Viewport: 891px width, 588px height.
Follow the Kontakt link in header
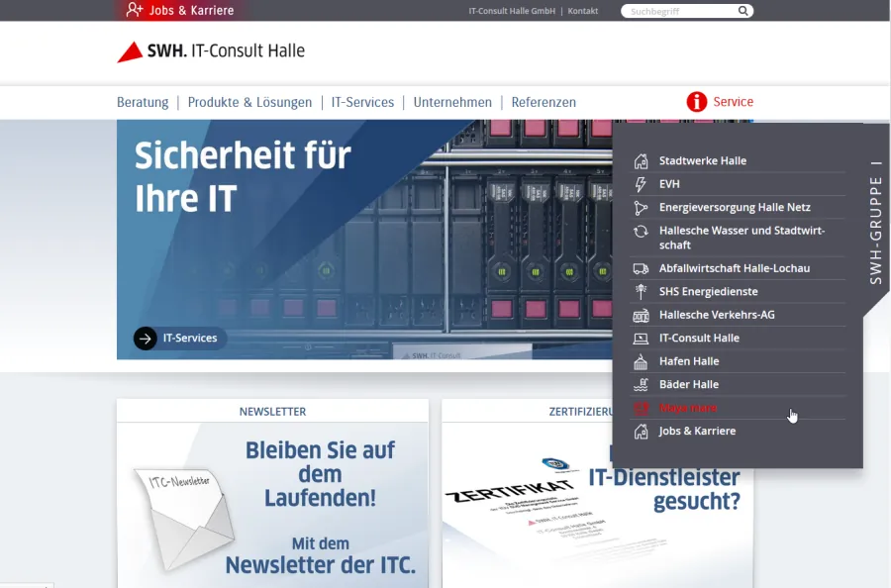(x=582, y=11)
